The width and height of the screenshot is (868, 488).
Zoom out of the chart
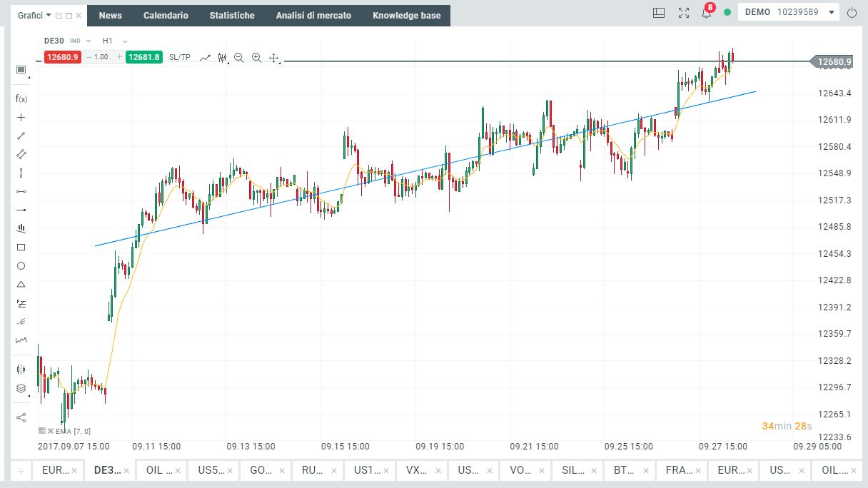[x=238, y=57]
